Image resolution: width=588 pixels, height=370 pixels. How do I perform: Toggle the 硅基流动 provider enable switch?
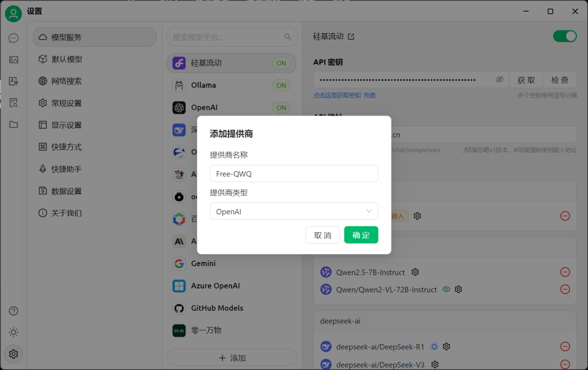point(565,36)
